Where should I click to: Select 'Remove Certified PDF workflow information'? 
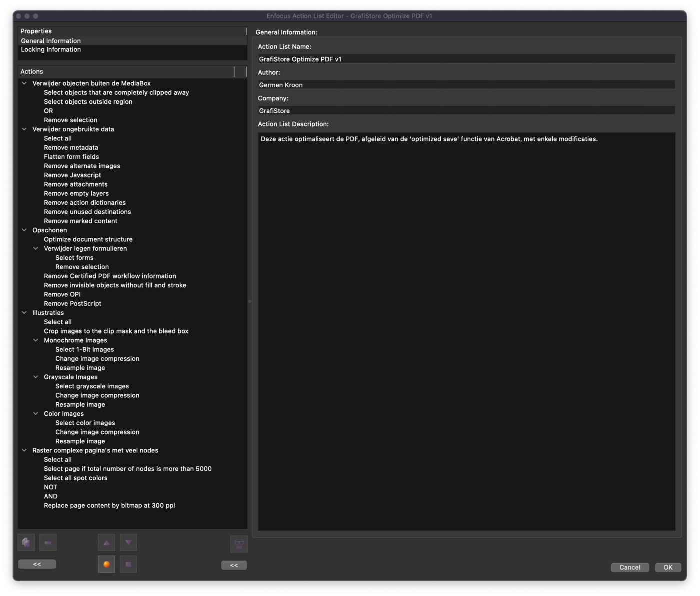tap(110, 276)
